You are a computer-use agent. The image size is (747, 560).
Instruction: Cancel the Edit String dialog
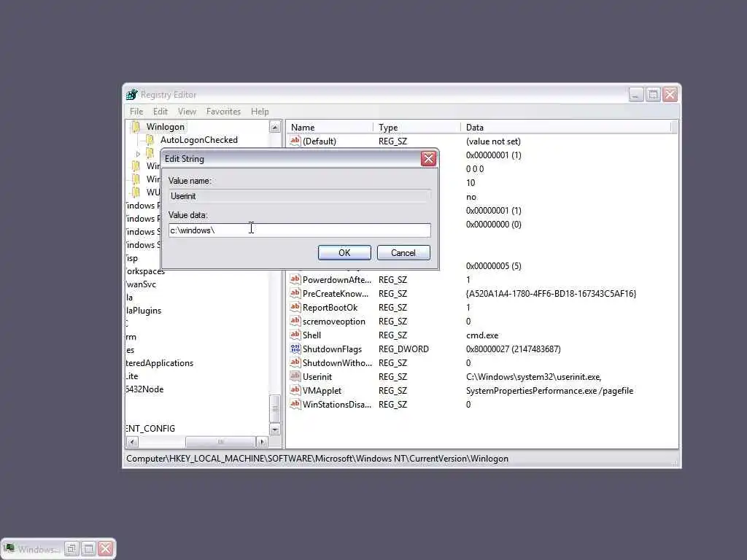(x=403, y=253)
